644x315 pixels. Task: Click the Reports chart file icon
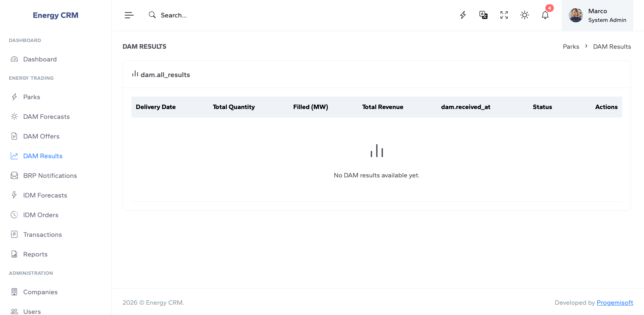[x=14, y=254]
